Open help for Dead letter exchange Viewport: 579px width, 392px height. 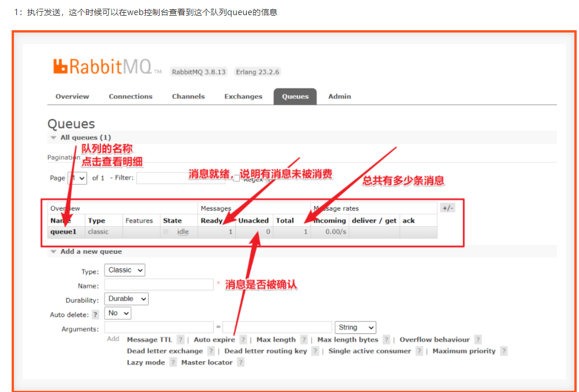coord(211,351)
